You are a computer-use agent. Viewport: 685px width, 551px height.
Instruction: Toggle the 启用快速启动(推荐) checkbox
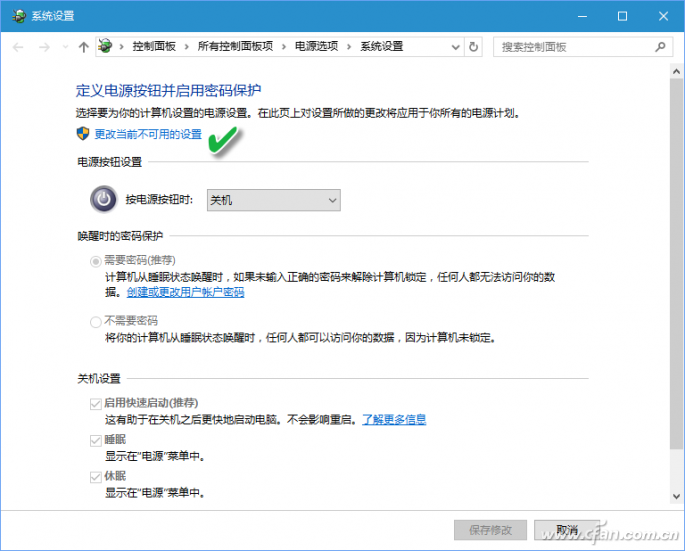[95, 404]
